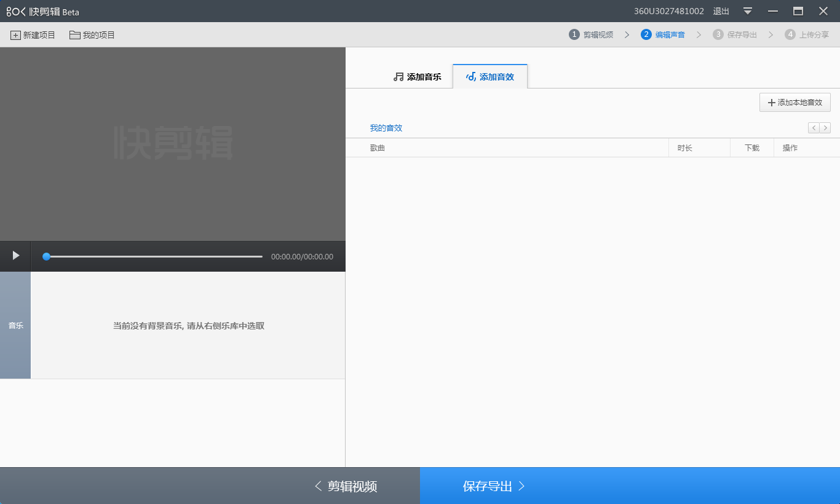Click the previous page arrow beside 我的音效

[813, 127]
